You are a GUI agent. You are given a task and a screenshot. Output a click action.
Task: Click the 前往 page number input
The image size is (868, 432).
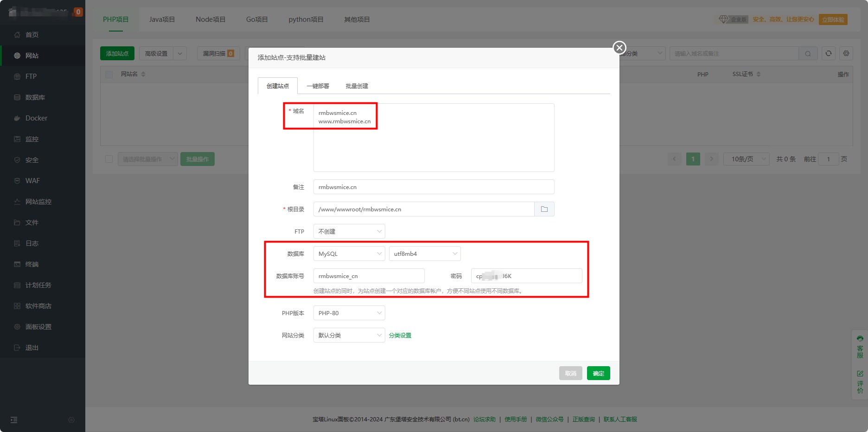(829, 159)
